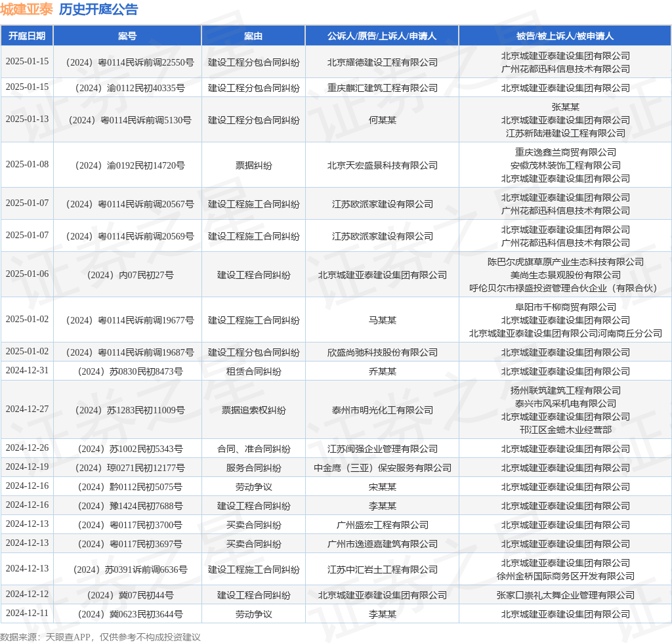Screen dimensions: 672x643
Task: Click defendant 阜阳市千柳商贸有限公司
Action: tap(565, 308)
